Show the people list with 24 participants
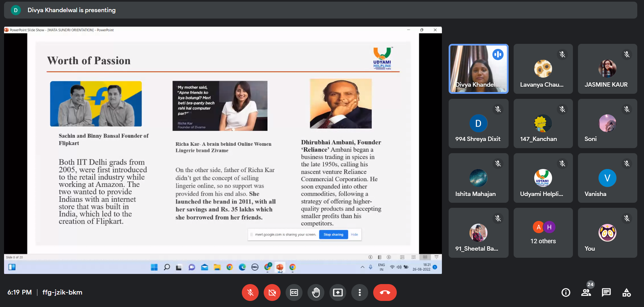Viewport: 644px width, 307px height. click(x=586, y=292)
